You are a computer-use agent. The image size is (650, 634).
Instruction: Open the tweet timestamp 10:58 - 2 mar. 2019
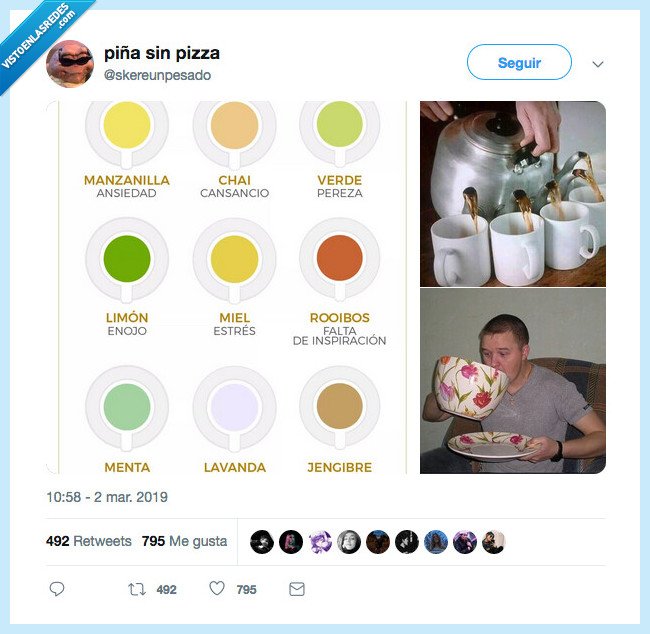(107, 496)
